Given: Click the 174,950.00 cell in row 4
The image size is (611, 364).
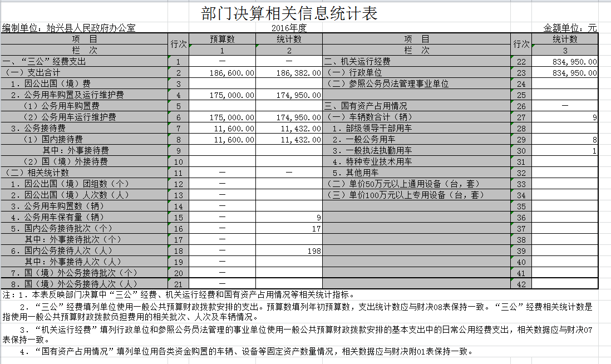Looking at the screenshot, I should pos(289,95).
